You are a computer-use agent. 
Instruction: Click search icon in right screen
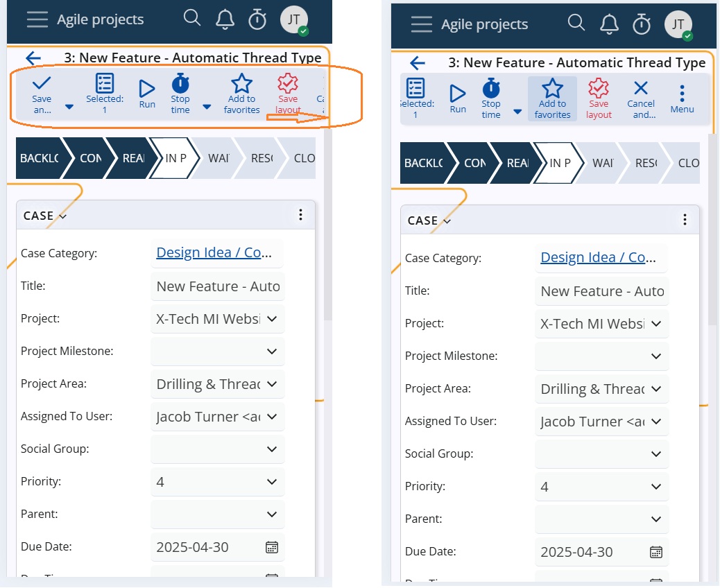[576, 23]
